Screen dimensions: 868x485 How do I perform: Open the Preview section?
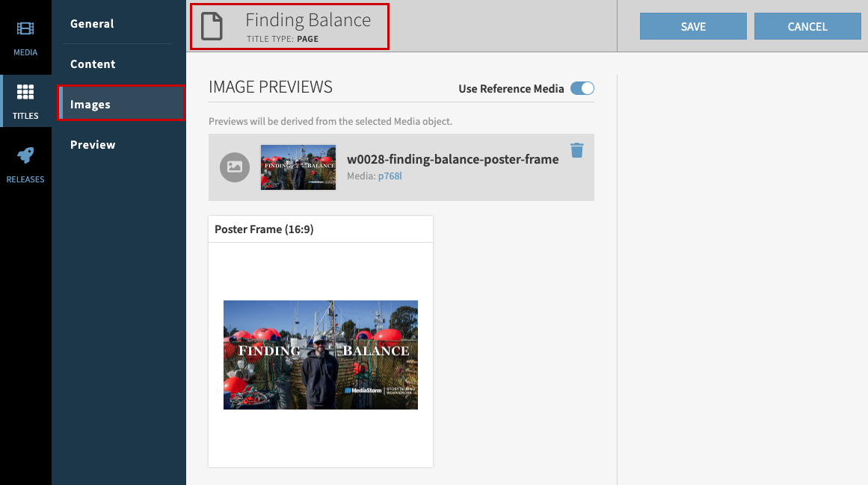coord(93,145)
